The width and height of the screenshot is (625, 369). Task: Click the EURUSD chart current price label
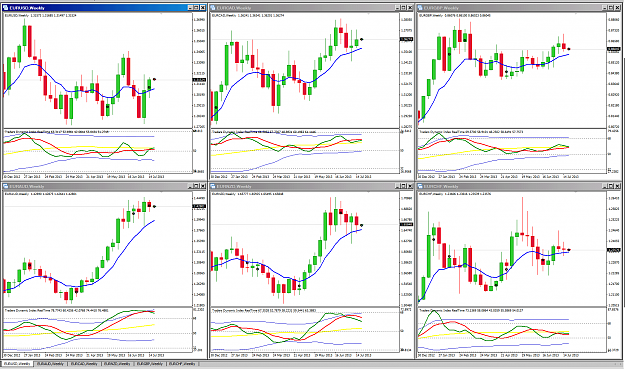point(199,80)
